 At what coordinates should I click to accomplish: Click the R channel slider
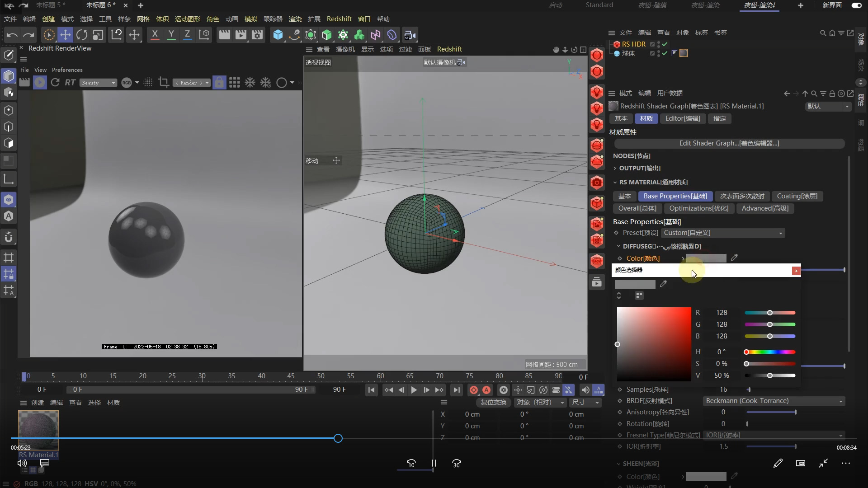coord(770,313)
